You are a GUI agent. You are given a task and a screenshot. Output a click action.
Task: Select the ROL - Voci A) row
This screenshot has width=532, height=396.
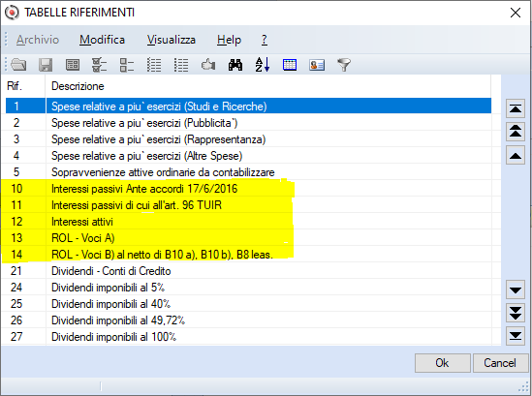coord(248,238)
